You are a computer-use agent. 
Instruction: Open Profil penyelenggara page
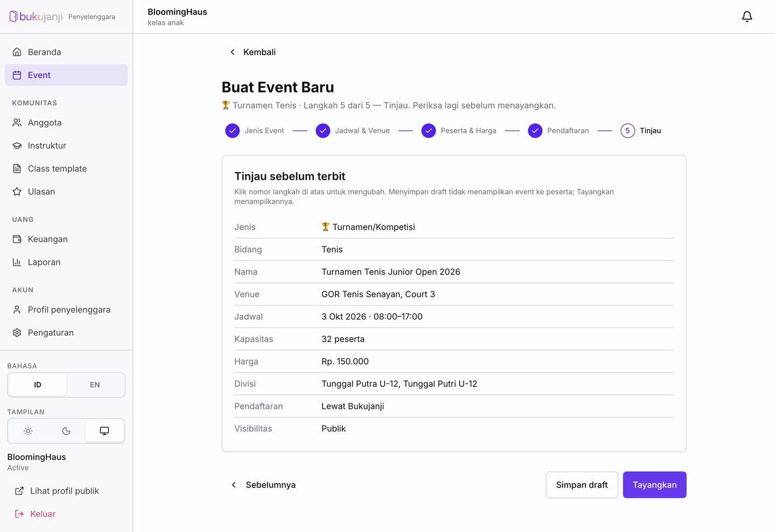[x=66, y=310]
